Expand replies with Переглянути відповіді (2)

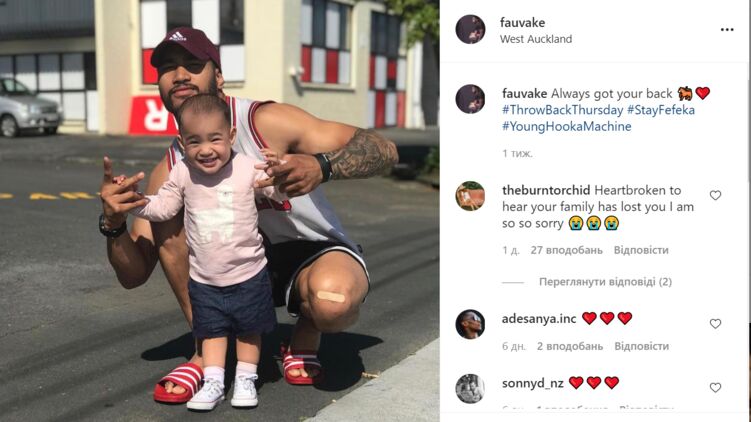(605, 282)
